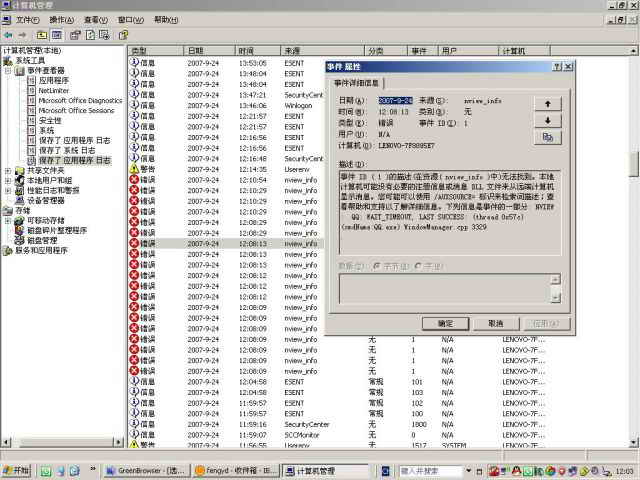Viewport: 640px width, 480px height.
Task: Select NetLimiter log in tree
Action: (x=53, y=91)
